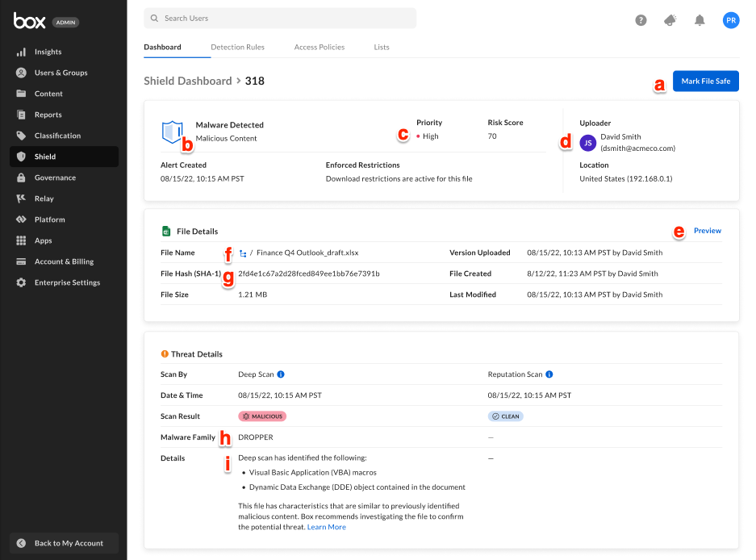Click the Mark File Safe button
Viewport: 756px width, 560px height.
[706, 81]
